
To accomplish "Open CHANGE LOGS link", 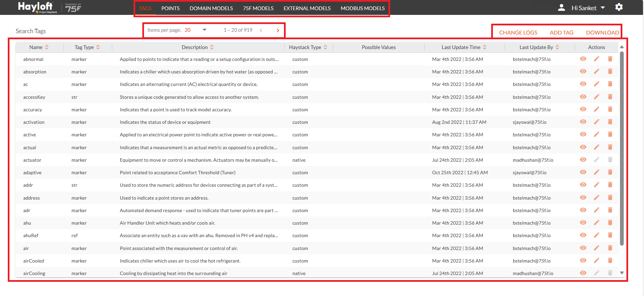I will point(518,32).
